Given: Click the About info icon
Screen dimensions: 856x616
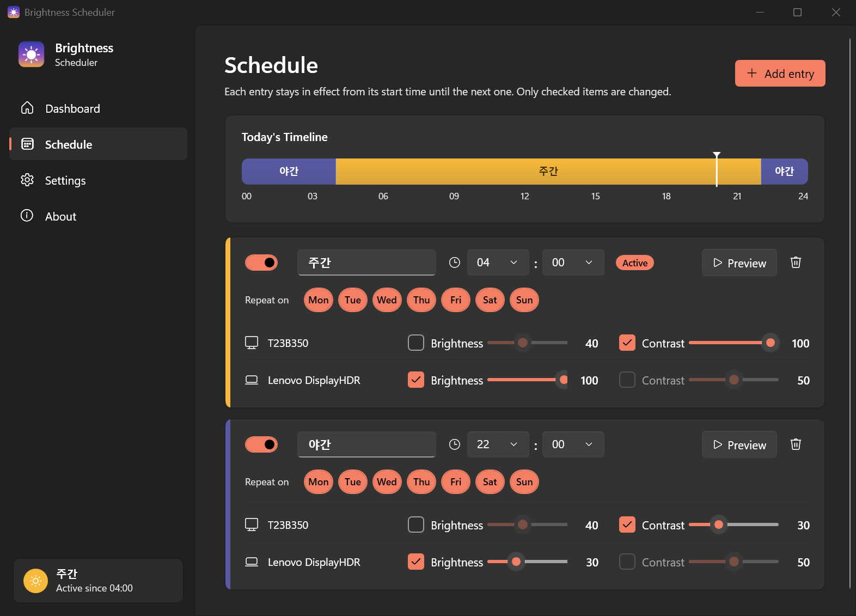Looking at the screenshot, I should click(27, 216).
